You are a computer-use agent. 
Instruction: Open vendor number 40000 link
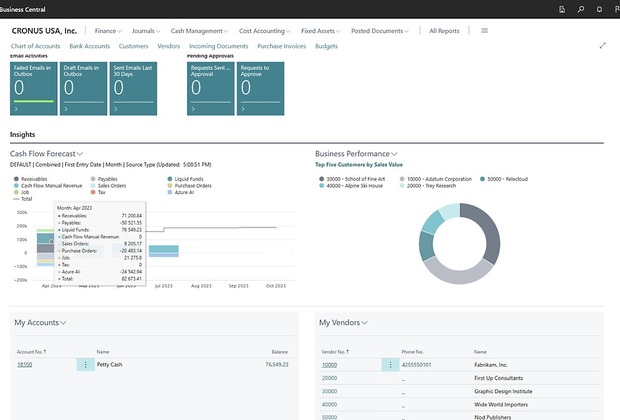click(x=329, y=405)
